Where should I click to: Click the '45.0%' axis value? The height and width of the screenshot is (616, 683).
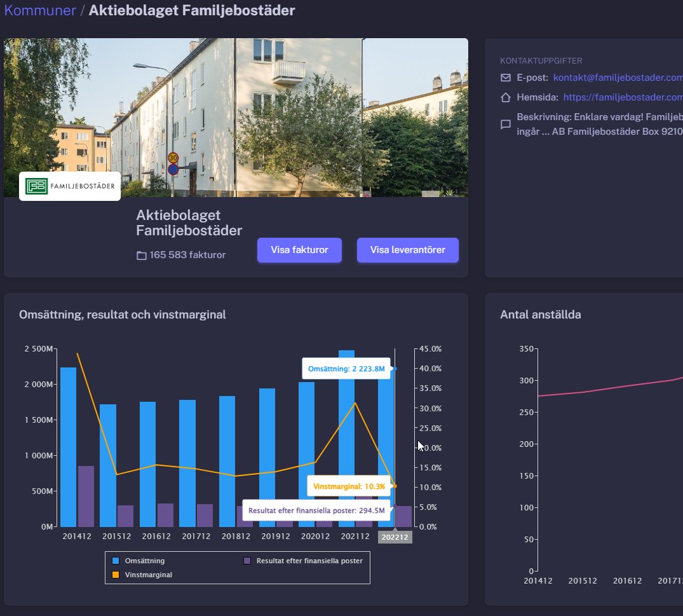click(430, 349)
